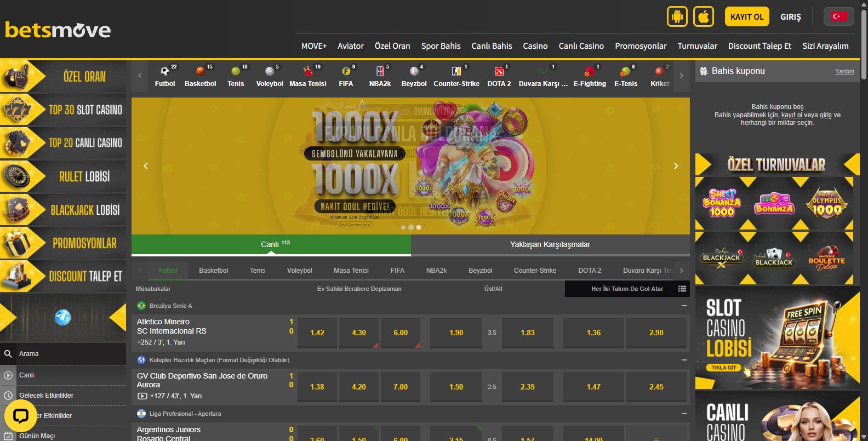Screen dimensions: 868x441
Task: Open Gelecek Etkinlikler in the sidebar
Action: tap(63, 396)
